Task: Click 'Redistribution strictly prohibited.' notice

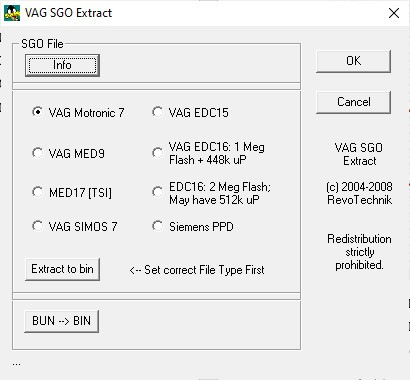Action: (359, 252)
